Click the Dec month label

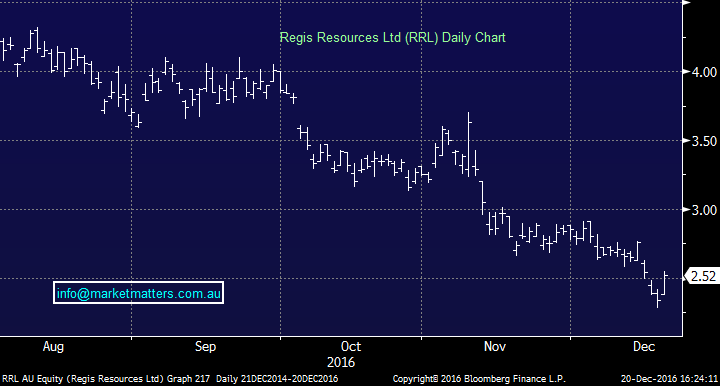(644, 346)
